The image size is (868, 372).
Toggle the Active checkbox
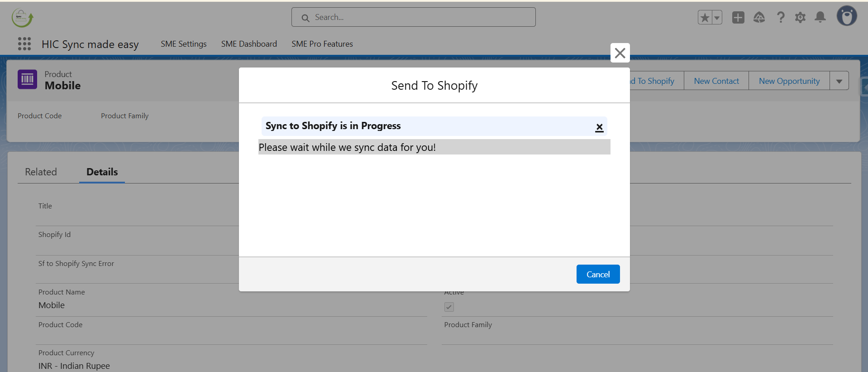point(449,307)
